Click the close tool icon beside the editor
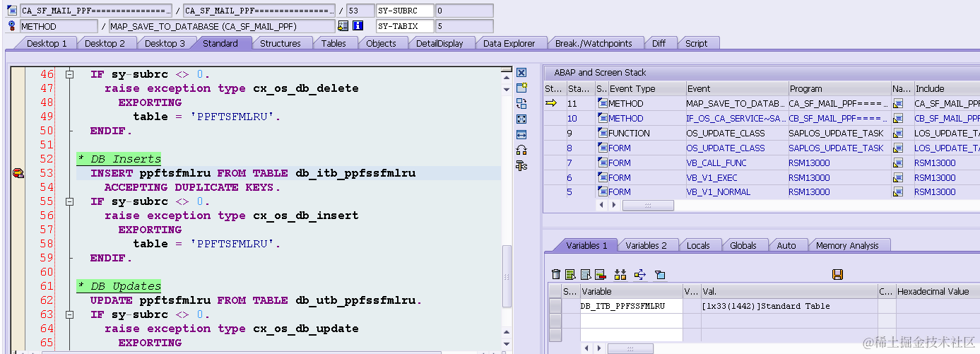980x354 pixels. click(521, 73)
